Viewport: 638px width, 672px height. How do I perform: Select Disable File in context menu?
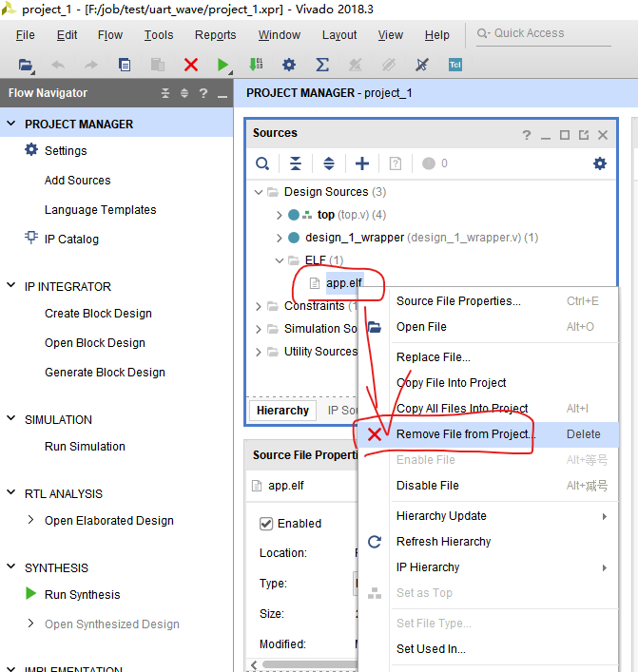tap(489, 486)
